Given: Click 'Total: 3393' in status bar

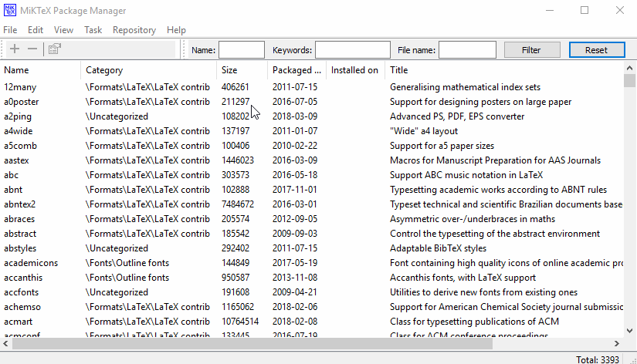Looking at the screenshot, I should point(597,359).
